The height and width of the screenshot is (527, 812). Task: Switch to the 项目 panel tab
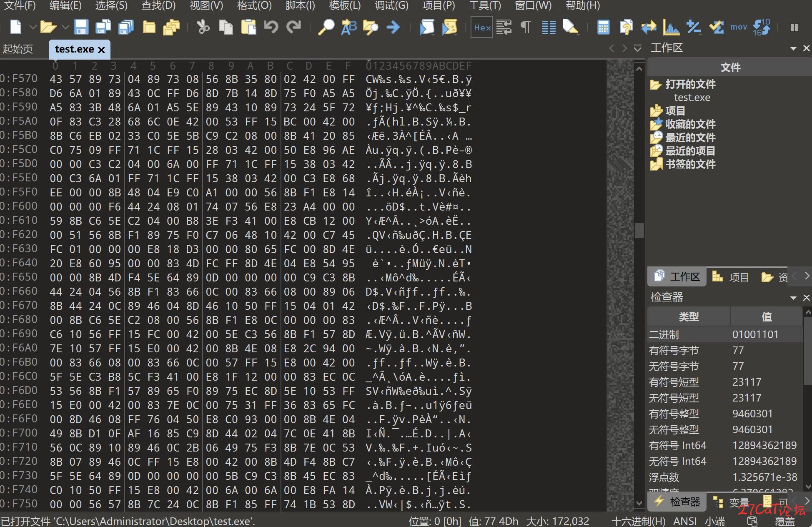pos(730,277)
